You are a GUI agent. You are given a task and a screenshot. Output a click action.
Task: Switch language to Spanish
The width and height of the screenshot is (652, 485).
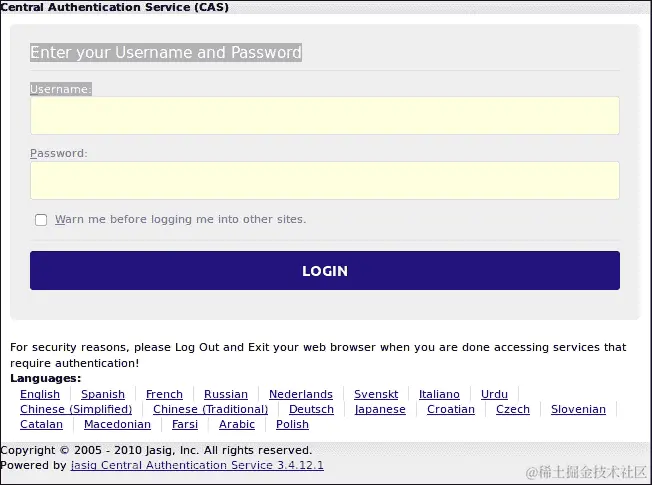(x=103, y=394)
